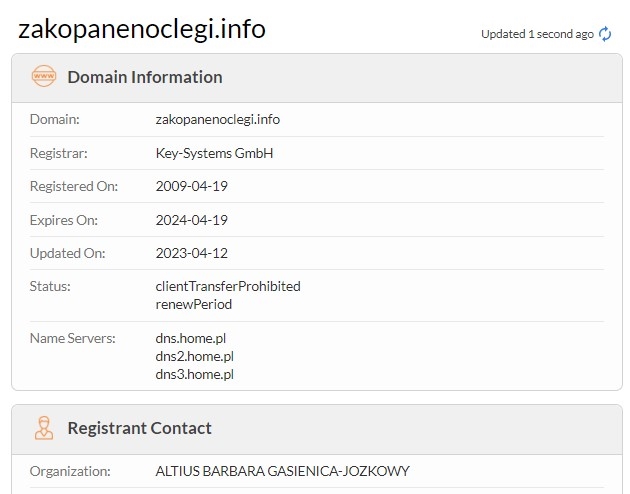Click the dns2.home.pl name server
630x494 pixels.
point(194,356)
